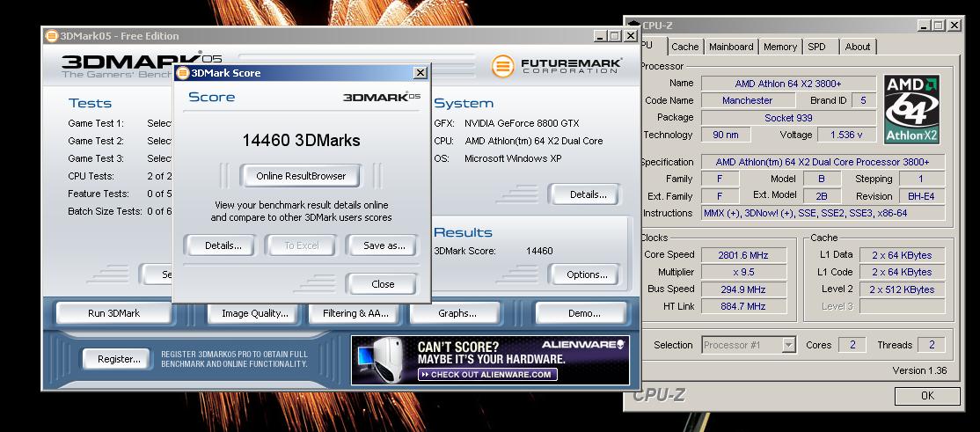980x432 pixels.
Task: Click the Specification processor 3800+ field
Action: tap(823, 162)
